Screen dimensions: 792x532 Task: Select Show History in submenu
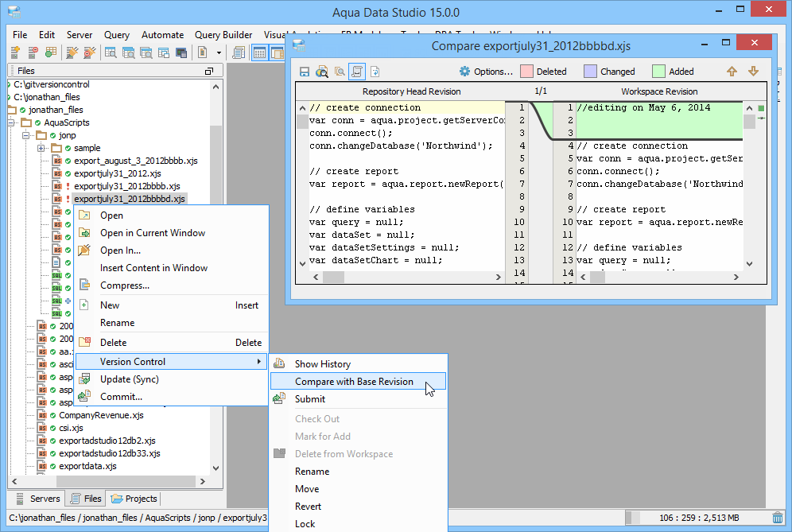tap(358, 364)
